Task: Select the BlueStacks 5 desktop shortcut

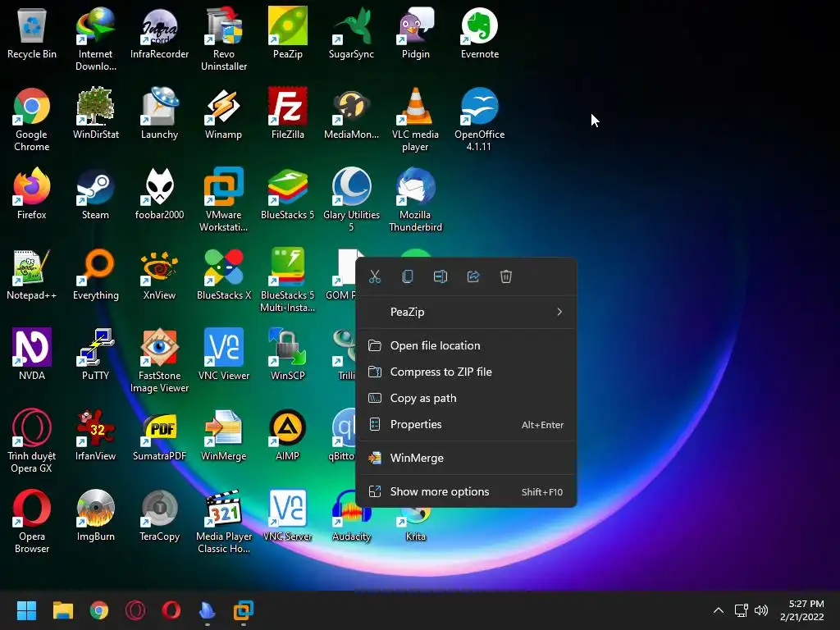Action: coord(288,194)
